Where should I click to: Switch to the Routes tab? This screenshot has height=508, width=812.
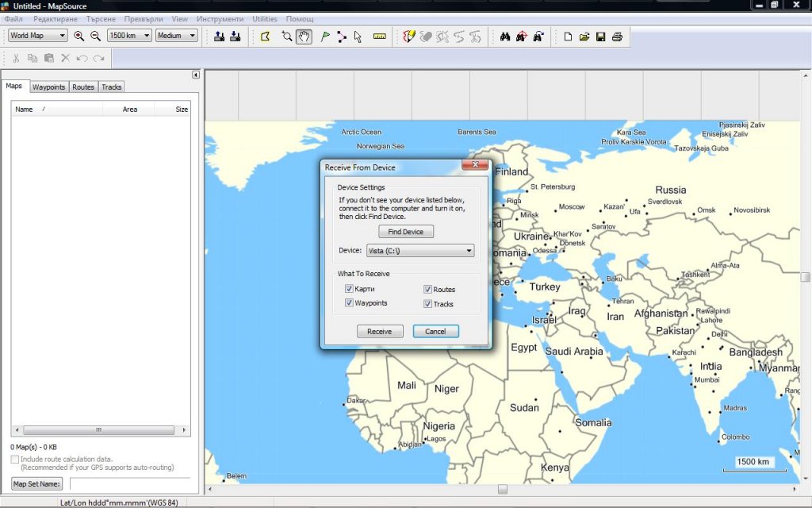[83, 87]
